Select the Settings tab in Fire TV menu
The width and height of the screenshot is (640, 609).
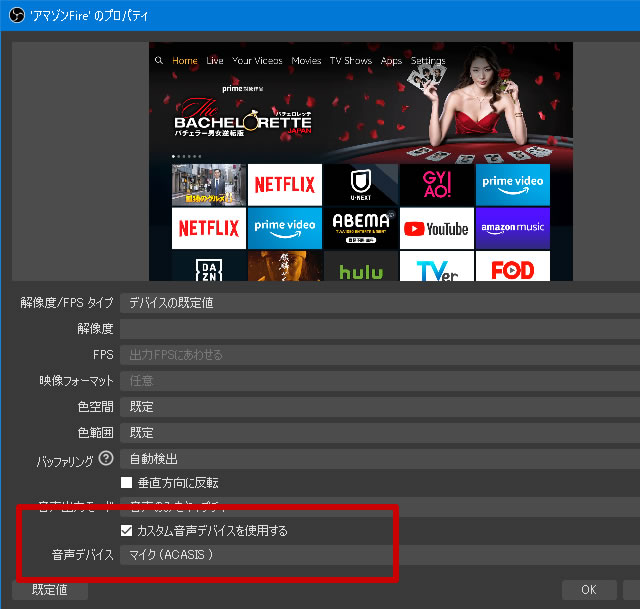pos(428,61)
